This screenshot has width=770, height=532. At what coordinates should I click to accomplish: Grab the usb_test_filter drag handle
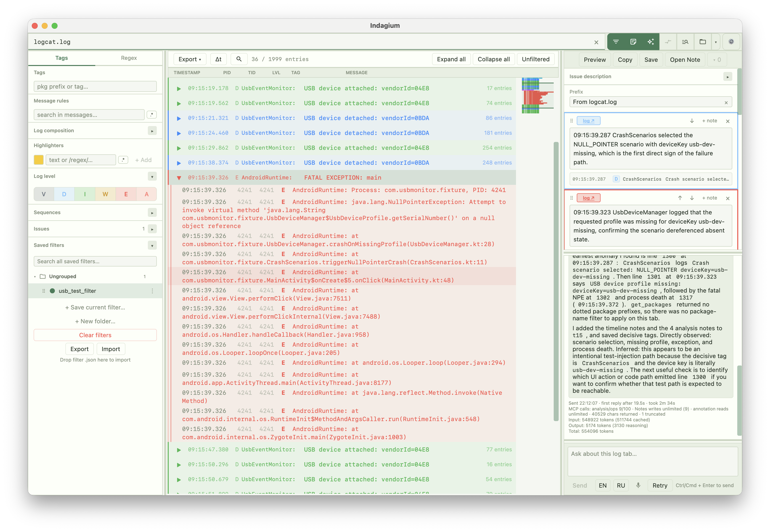tap(44, 291)
